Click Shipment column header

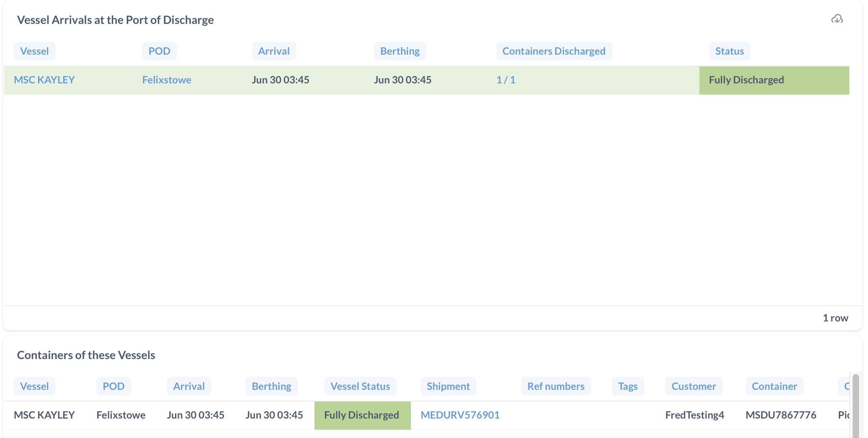coord(448,386)
